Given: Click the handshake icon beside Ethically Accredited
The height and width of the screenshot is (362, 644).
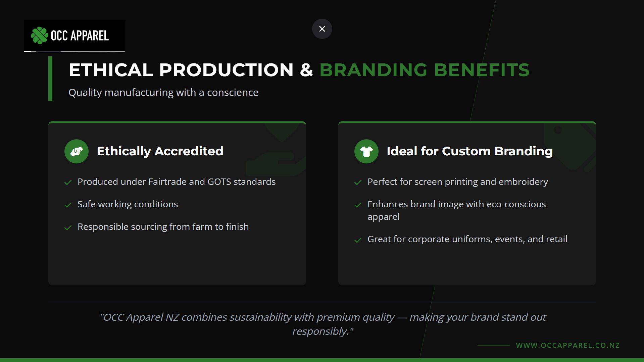Looking at the screenshot, I should (77, 151).
